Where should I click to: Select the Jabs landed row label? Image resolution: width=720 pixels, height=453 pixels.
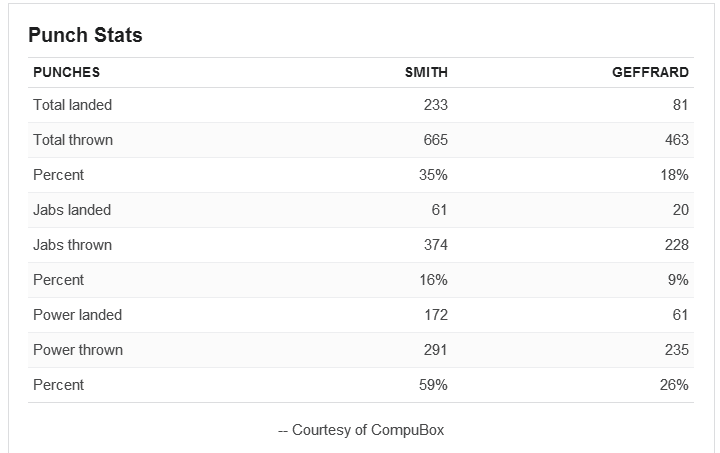(x=72, y=210)
